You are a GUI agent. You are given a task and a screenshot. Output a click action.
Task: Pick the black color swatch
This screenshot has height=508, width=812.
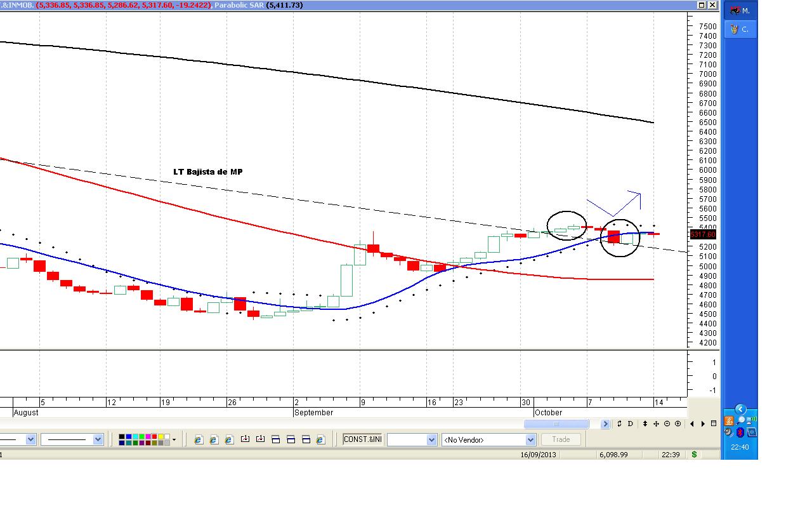(x=121, y=437)
